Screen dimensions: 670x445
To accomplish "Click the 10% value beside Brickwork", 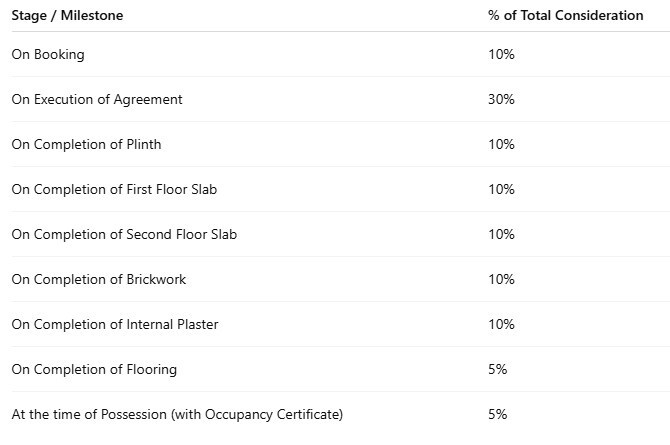I will tap(501, 279).
